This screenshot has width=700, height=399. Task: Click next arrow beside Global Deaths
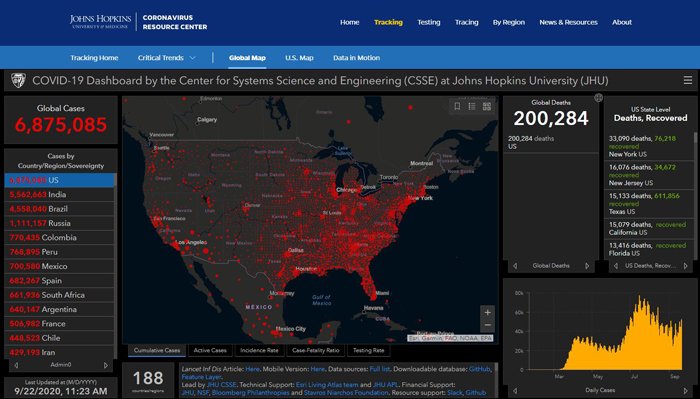pyautogui.click(x=587, y=266)
